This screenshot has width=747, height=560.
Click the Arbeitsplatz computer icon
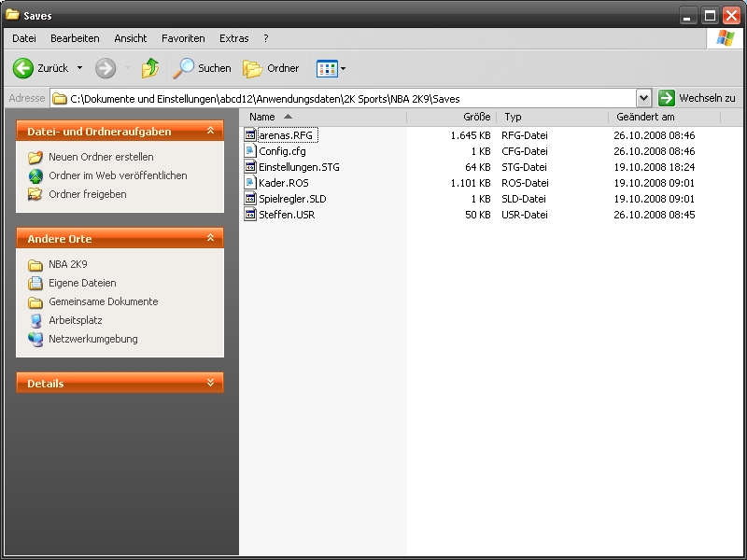(35, 320)
